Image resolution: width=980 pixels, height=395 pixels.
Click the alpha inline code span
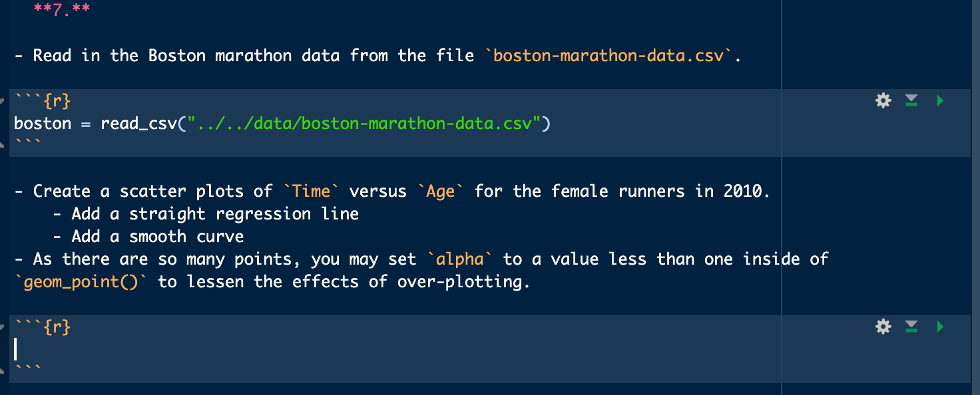(x=459, y=259)
